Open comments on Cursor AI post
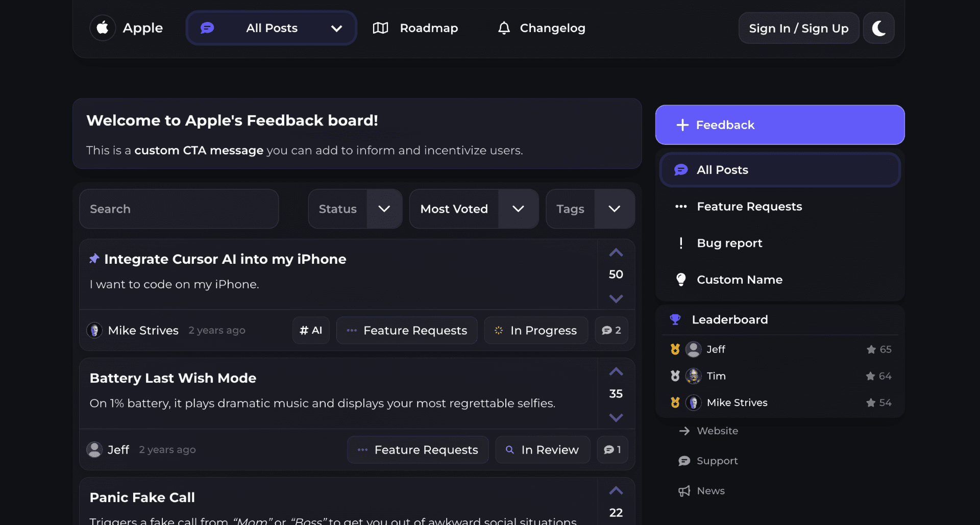Image resolution: width=980 pixels, height=525 pixels. 611,331
